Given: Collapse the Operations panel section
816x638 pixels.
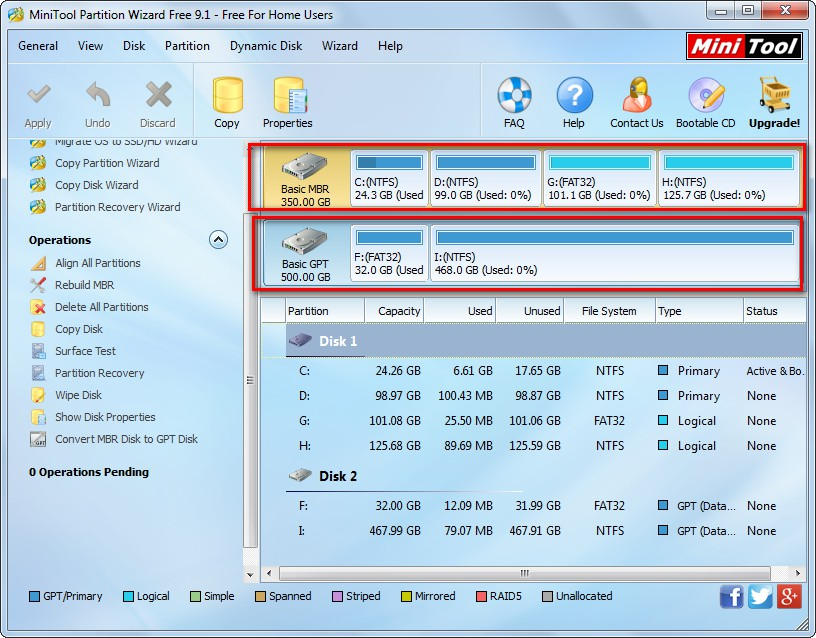Looking at the screenshot, I should coord(218,240).
